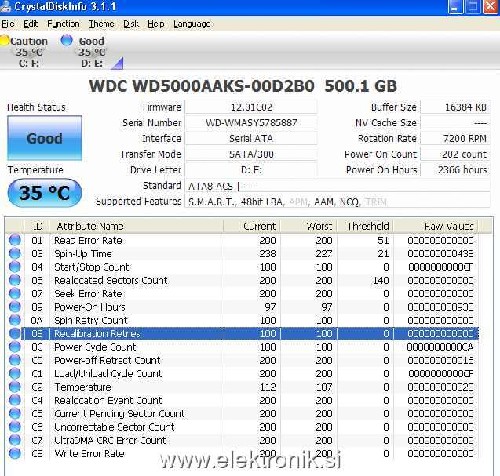Click the 35 °C temperature button

click(45, 193)
